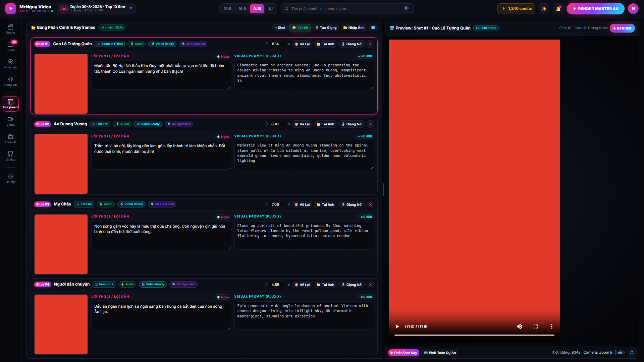Click expand icon in preview footer
This screenshot has width=644, height=362.
pyautogui.click(x=632, y=353)
